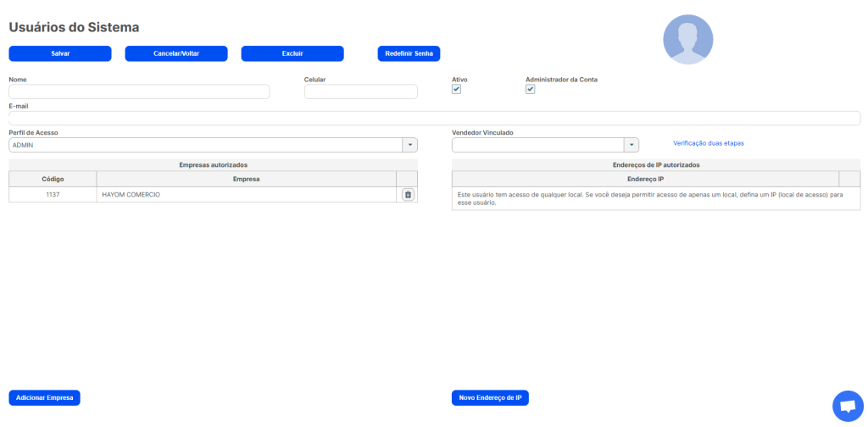
Task: Select the HAYOM COMERCIO table row
Action: tap(213, 195)
